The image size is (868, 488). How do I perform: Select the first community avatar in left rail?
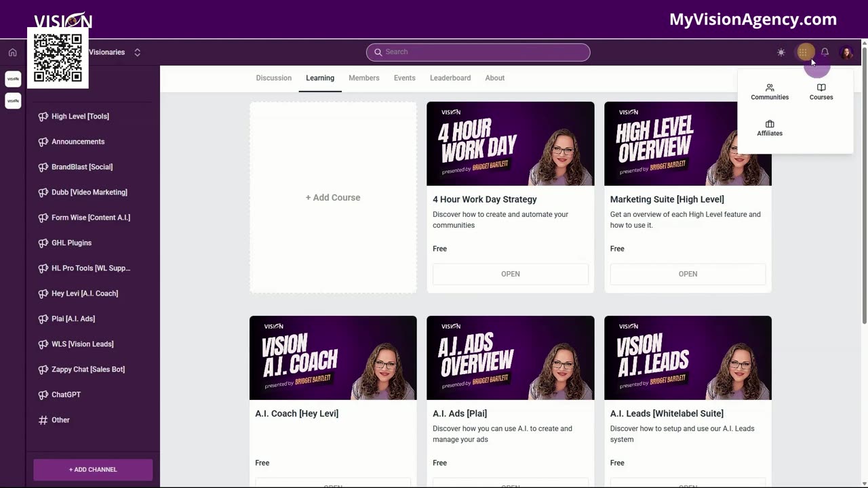[x=13, y=79]
